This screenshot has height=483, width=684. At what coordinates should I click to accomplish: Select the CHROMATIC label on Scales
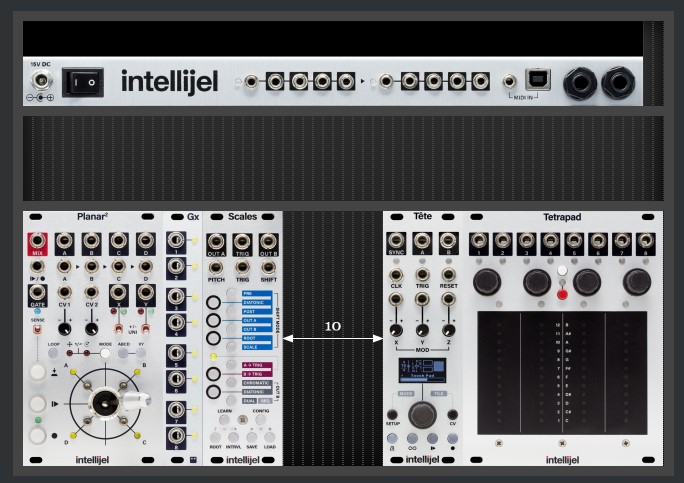tap(257, 383)
